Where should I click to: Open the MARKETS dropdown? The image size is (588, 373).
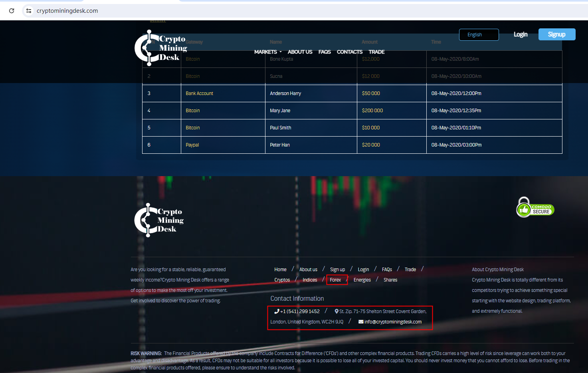tap(265, 52)
